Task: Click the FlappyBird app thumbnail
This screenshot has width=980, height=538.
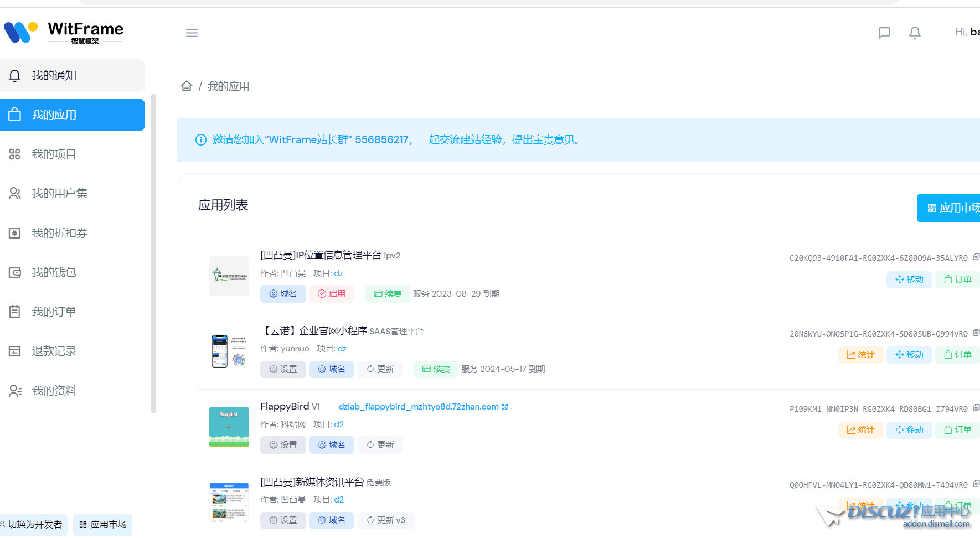Action: [x=229, y=427]
